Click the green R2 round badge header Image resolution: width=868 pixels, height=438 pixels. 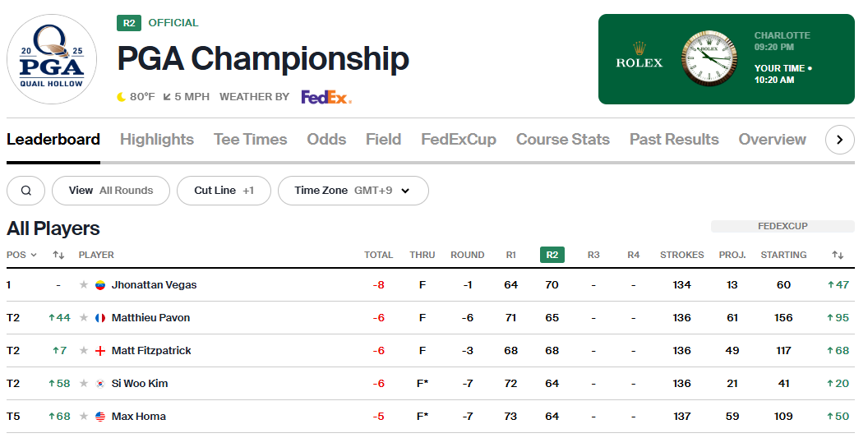(x=552, y=255)
